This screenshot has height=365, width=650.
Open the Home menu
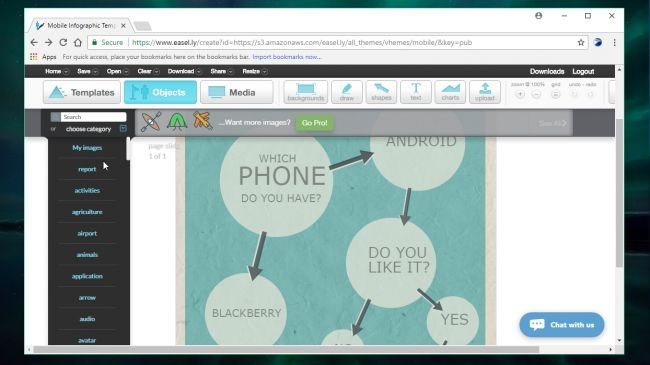pos(56,71)
